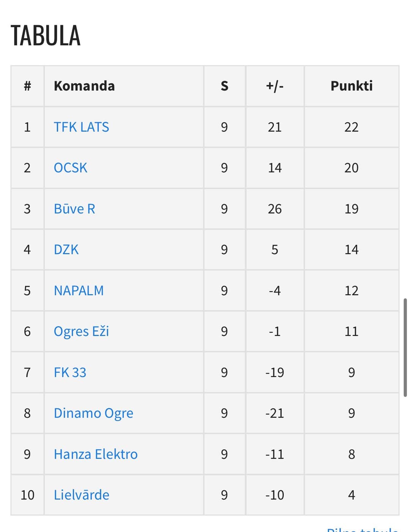Go to the Dinamo Ogre team page
The height and width of the screenshot is (532, 410).
[93, 413]
